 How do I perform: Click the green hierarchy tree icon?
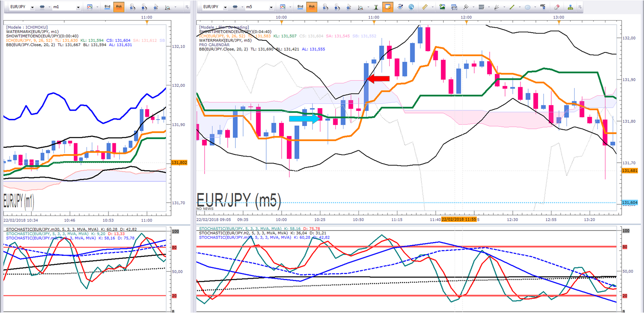coord(570,7)
